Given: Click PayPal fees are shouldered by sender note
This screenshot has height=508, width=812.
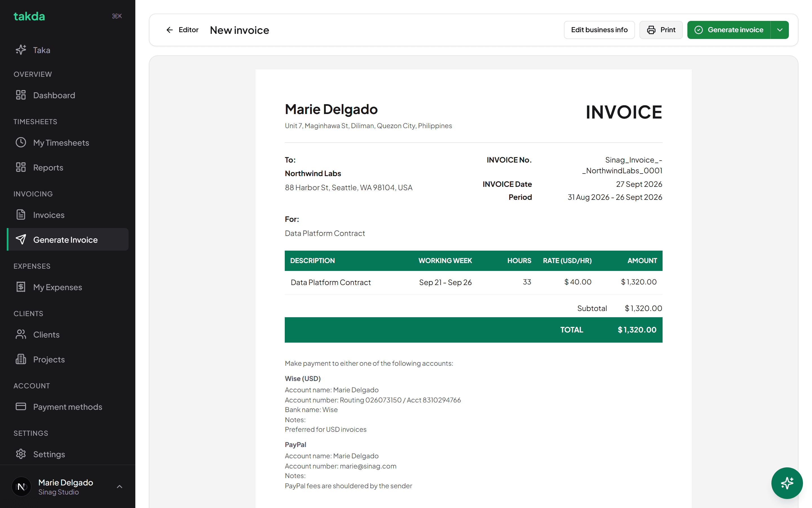Looking at the screenshot, I should (x=348, y=486).
